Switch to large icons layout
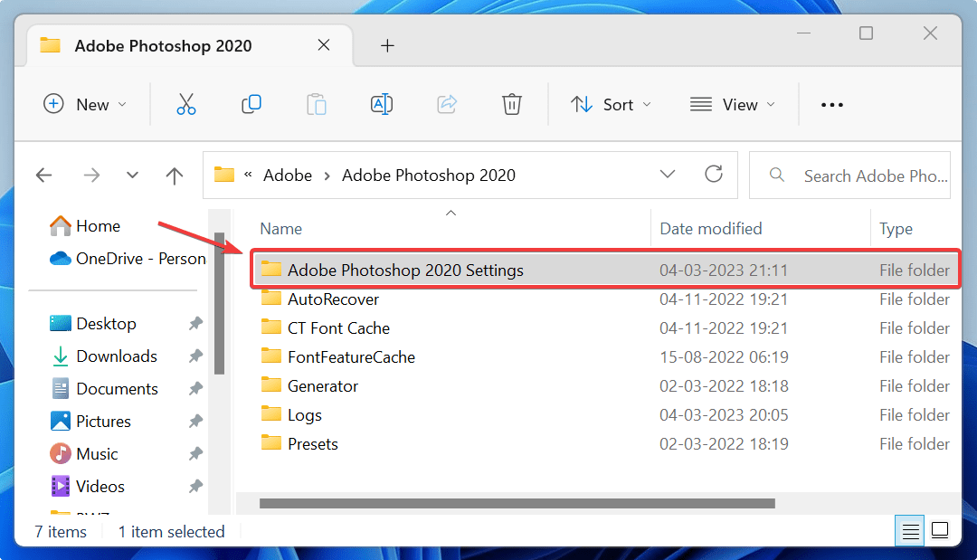 [x=940, y=530]
